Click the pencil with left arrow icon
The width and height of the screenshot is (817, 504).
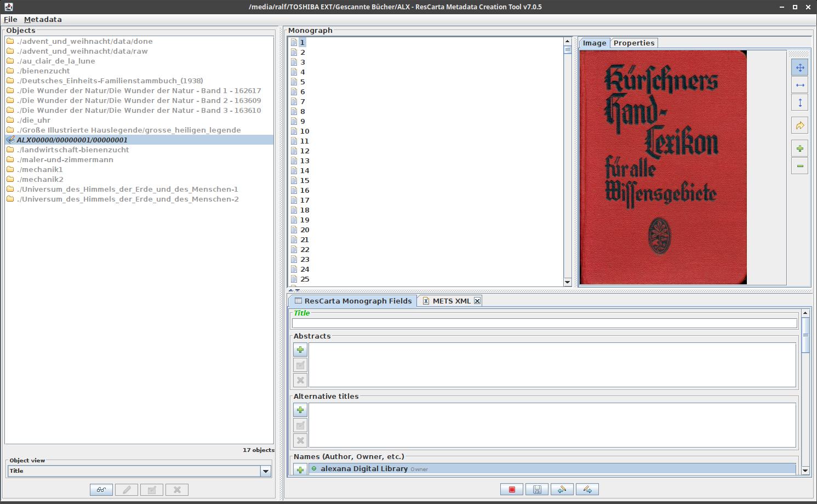coord(562,489)
